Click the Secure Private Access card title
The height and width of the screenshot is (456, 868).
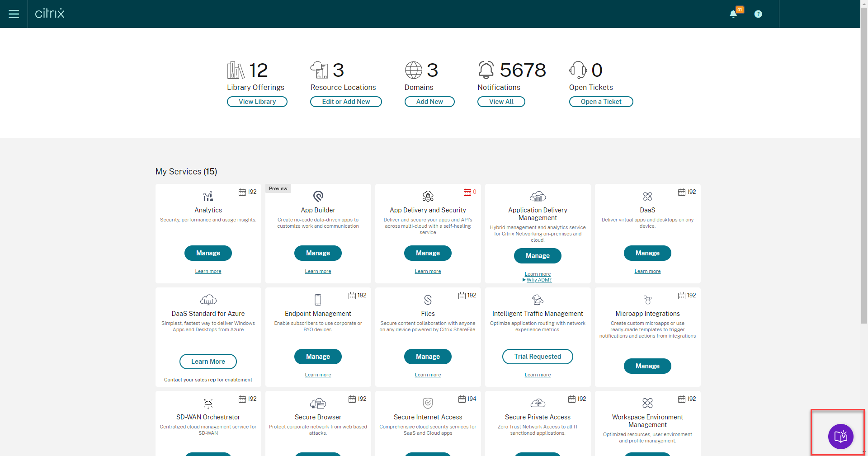(538, 417)
